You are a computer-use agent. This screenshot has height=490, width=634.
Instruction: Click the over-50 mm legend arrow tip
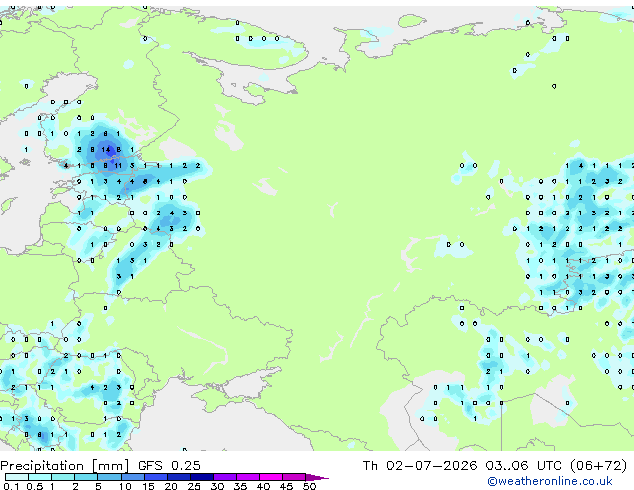point(317,478)
